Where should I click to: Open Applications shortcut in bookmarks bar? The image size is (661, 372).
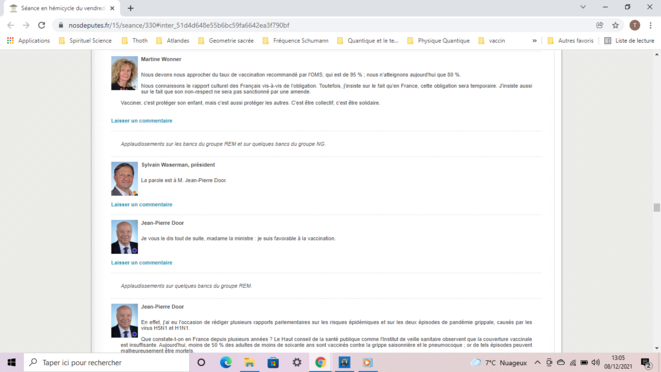point(28,40)
